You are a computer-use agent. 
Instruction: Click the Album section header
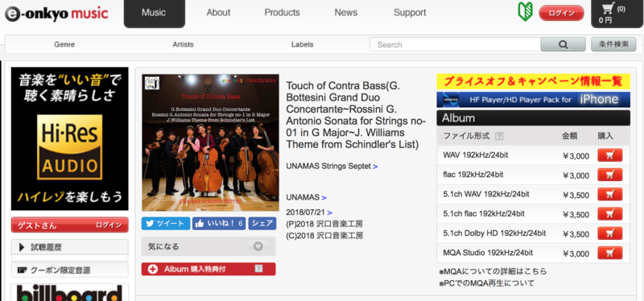point(533,118)
